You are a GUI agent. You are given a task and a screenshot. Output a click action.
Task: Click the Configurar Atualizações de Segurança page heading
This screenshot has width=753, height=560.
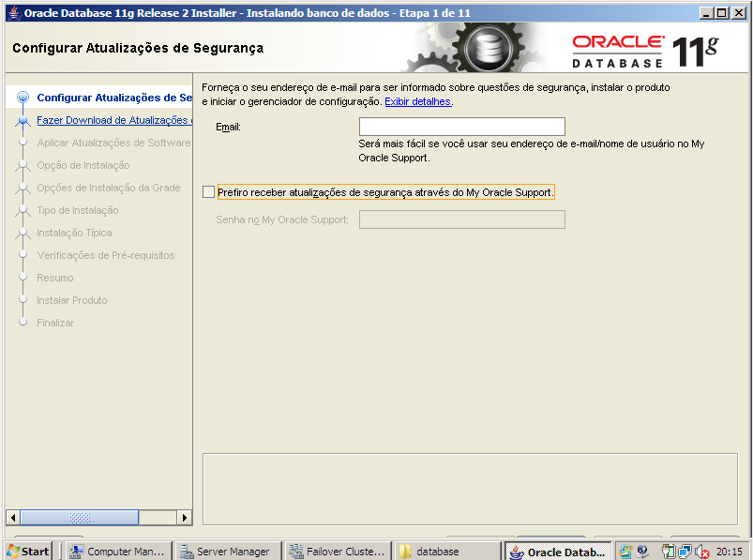[x=138, y=48]
